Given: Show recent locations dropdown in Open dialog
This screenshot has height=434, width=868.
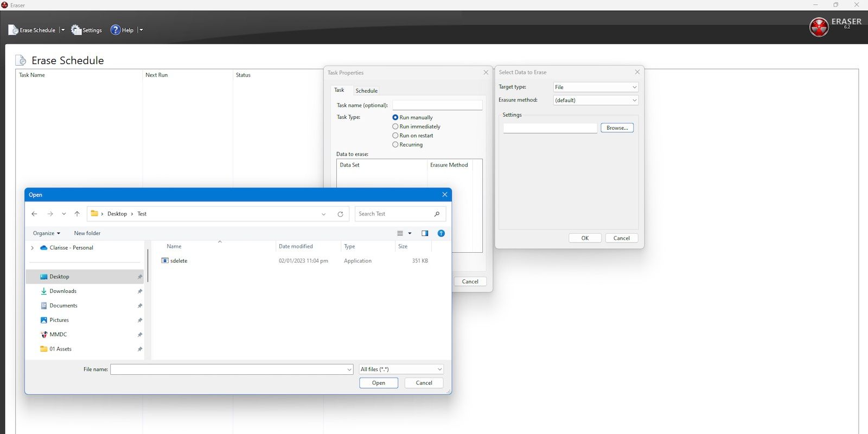Looking at the screenshot, I should pyautogui.click(x=64, y=214).
